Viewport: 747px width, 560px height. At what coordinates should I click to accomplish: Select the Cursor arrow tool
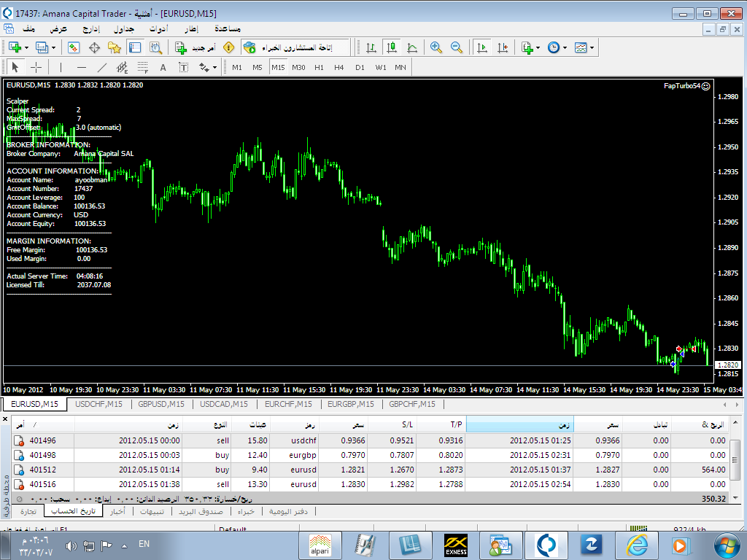pos(15,68)
